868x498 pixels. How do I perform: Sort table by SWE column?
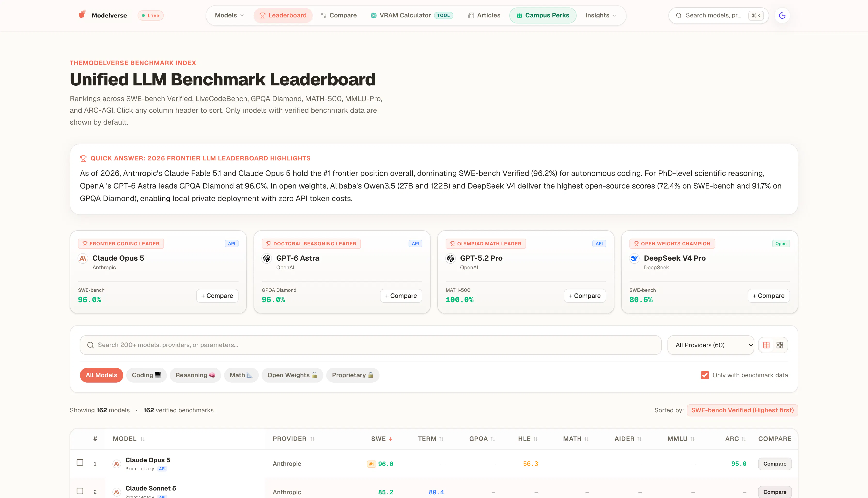click(x=382, y=439)
